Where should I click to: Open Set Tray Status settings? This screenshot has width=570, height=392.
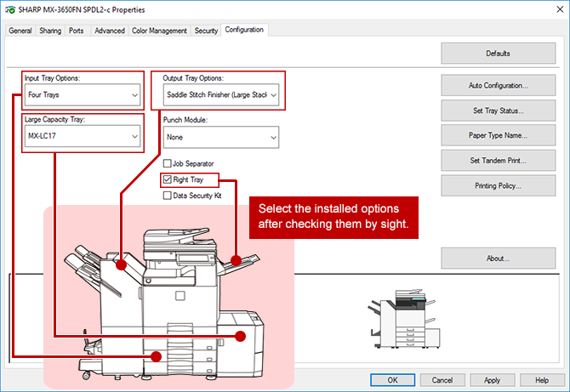point(499,111)
